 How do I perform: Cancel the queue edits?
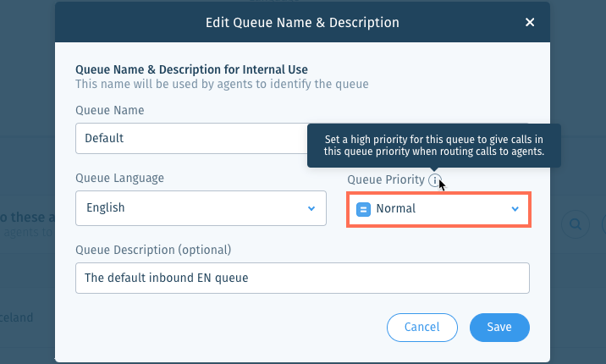pyautogui.click(x=422, y=328)
